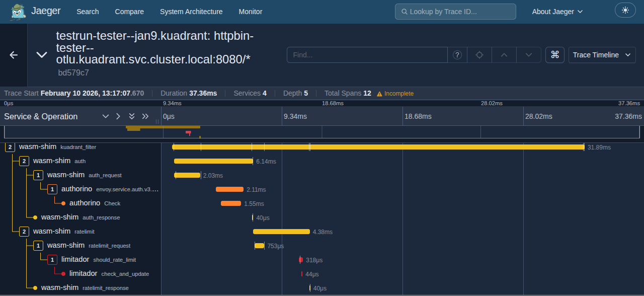The image size is (644, 296).
Task: Toggle the light/dark theme button
Action: 625,11
